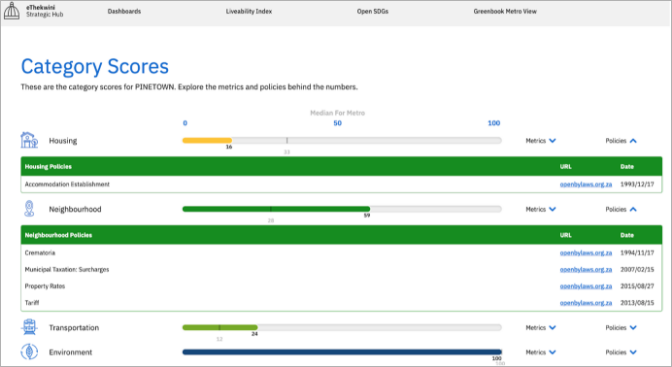Go to Open SDGs
This screenshot has width=672, height=367.
tap(372, 11)
